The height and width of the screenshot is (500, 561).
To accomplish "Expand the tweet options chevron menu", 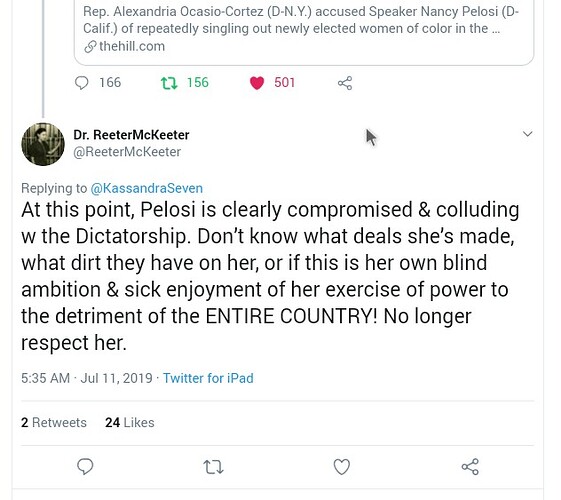I will [528, 134].
